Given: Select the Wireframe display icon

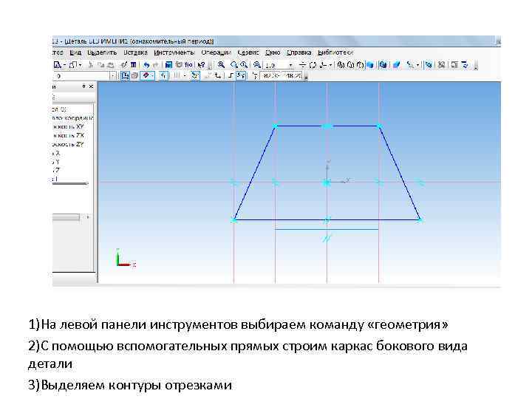Looking at the screenshot, I should click(341, 65).
